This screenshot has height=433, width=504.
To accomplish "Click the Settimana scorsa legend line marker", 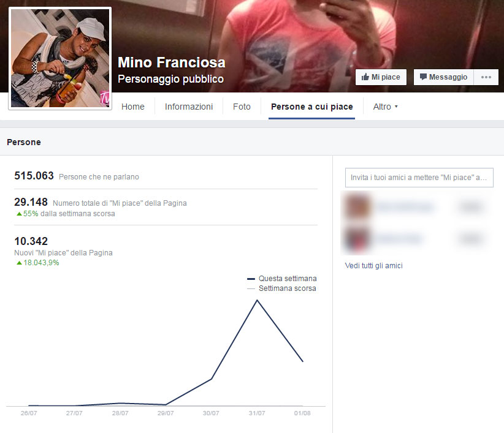I will click(x=251, y=289).
